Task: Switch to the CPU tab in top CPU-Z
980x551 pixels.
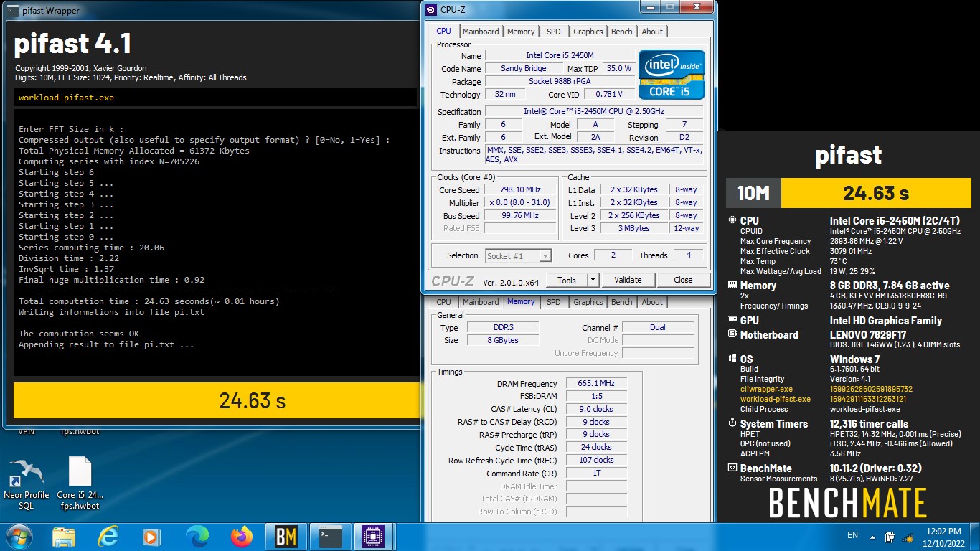Action: 444,31
